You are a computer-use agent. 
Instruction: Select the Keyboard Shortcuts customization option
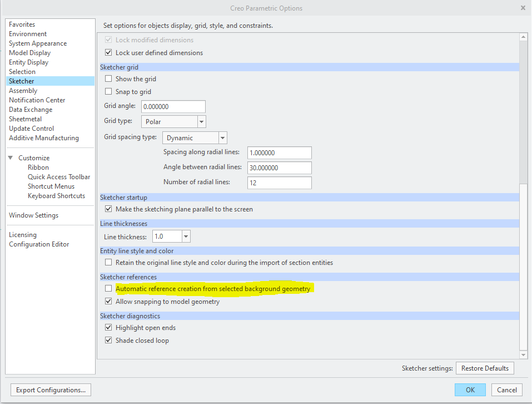tap(56, 195)
